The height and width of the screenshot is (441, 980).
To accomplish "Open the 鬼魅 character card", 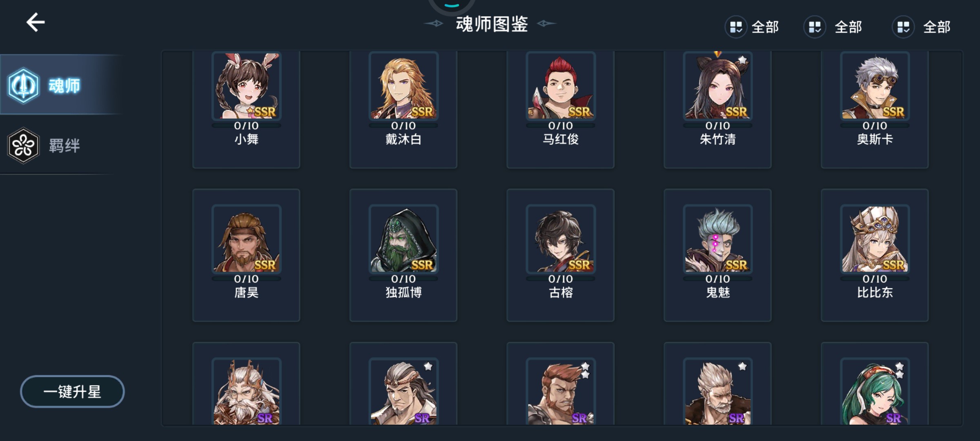I will pos(718,255).
